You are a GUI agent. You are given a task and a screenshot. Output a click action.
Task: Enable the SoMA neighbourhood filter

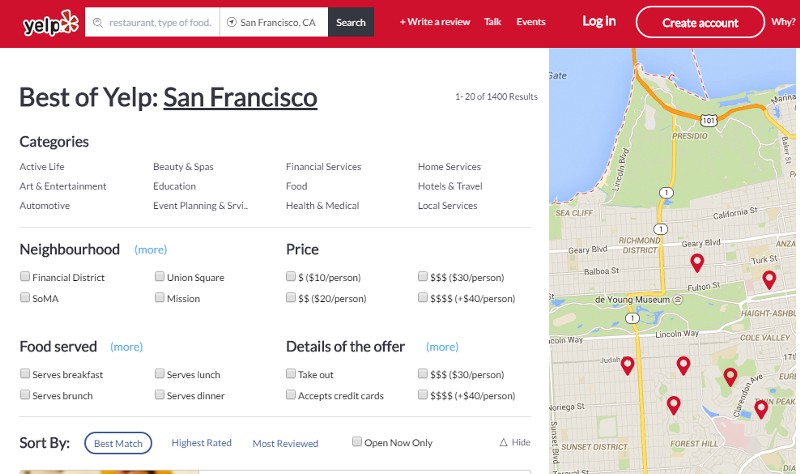(24, 297)
